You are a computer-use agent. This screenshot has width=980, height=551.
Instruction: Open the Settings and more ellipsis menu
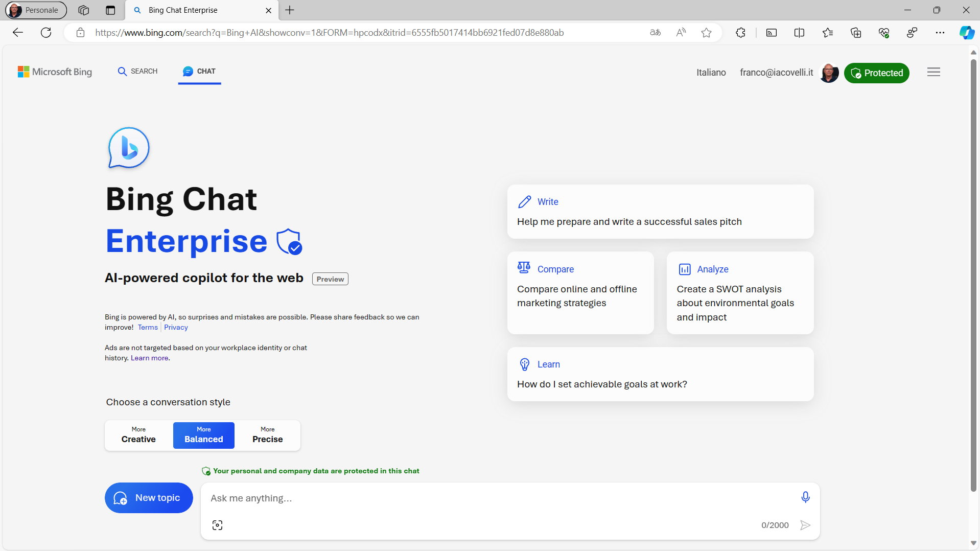point(940,33)
